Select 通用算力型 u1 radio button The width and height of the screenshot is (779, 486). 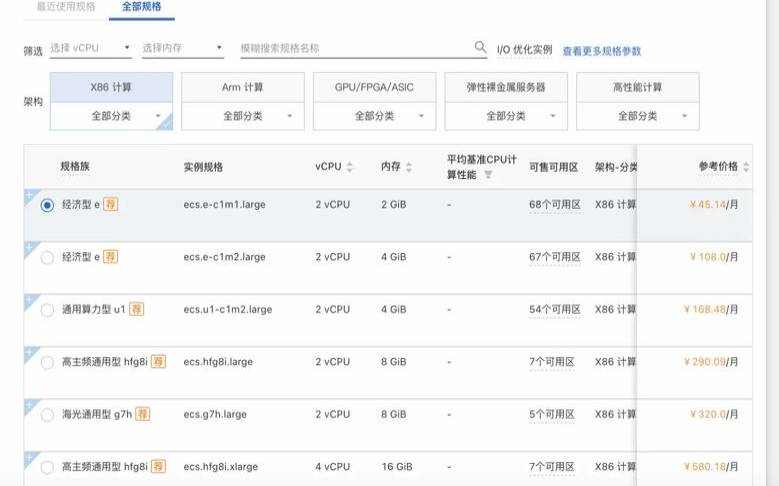click(x=47, y=310)
